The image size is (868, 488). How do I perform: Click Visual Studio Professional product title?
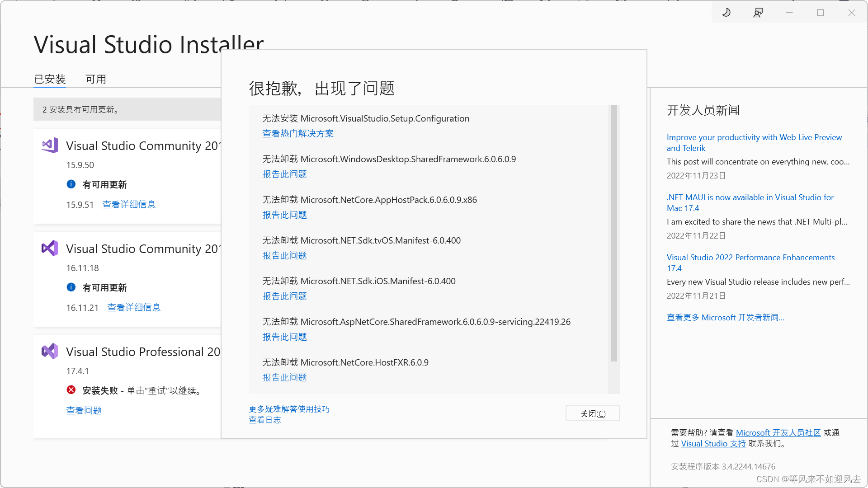click(x=143, y=352)
